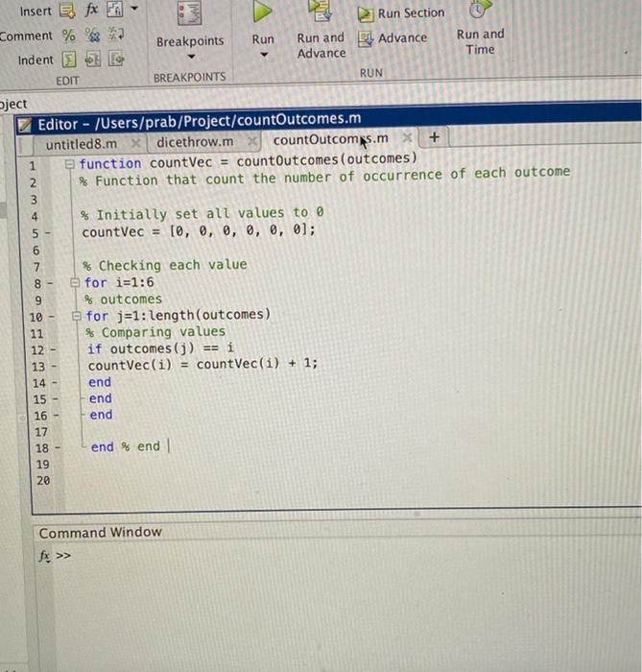Set breakpoint dash on line 16
This screenshot has height=672, width=642.
coord(56,415)
